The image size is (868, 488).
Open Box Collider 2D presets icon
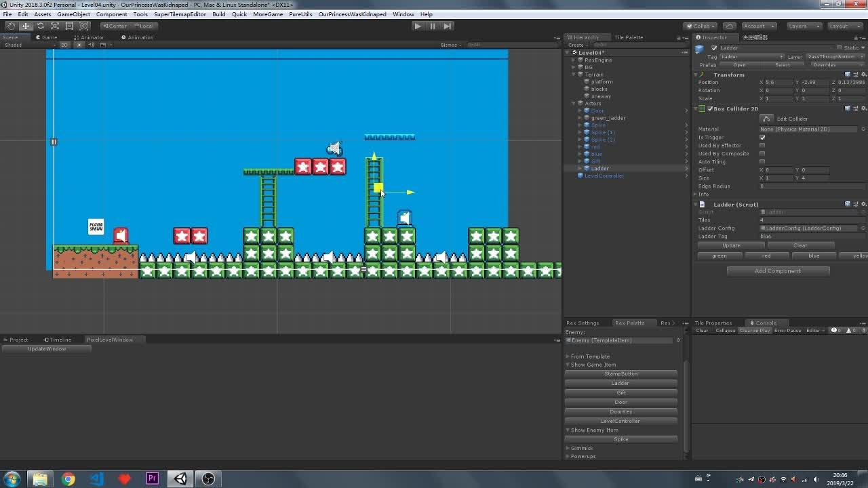[854, 108]
